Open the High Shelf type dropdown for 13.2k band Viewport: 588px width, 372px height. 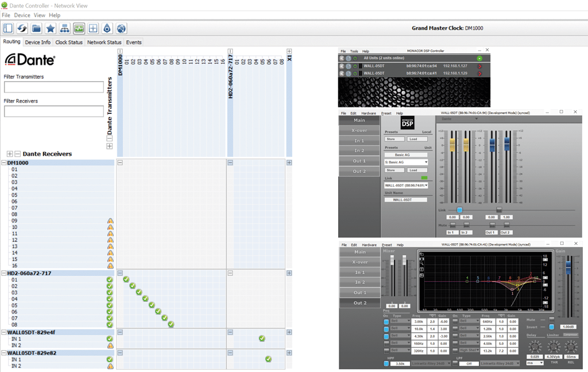pyautogui.click(x=469, y=350)
